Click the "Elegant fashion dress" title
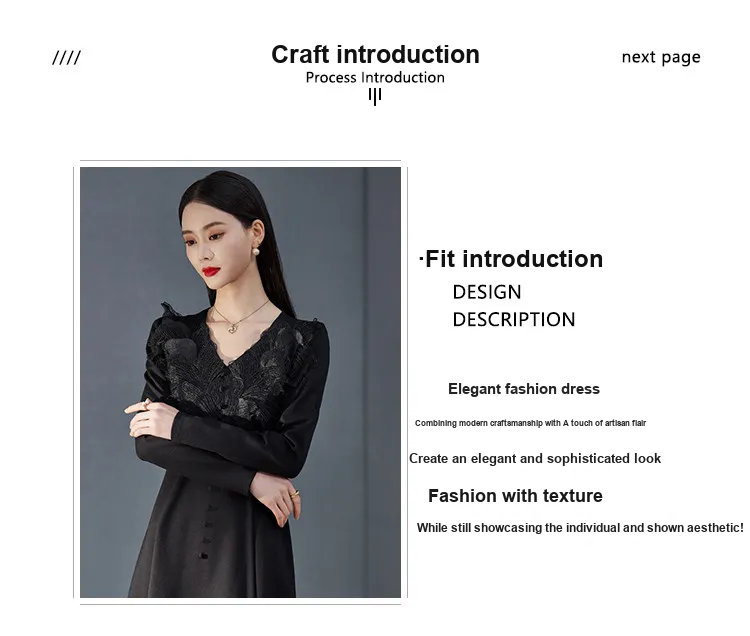This screenshot has width=750, height=636. pyautogui.click(x=524, y=389)
